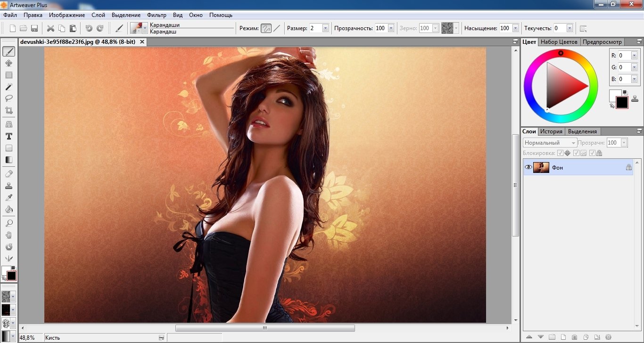Switch to the История tab
The height and width of the screenshot is (343, 644).
[551, 131]
